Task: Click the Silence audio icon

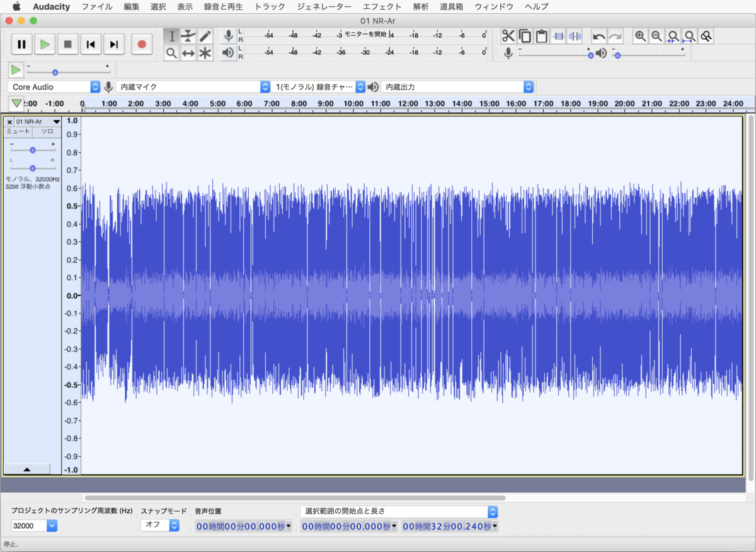Action: tap(575, 37)
